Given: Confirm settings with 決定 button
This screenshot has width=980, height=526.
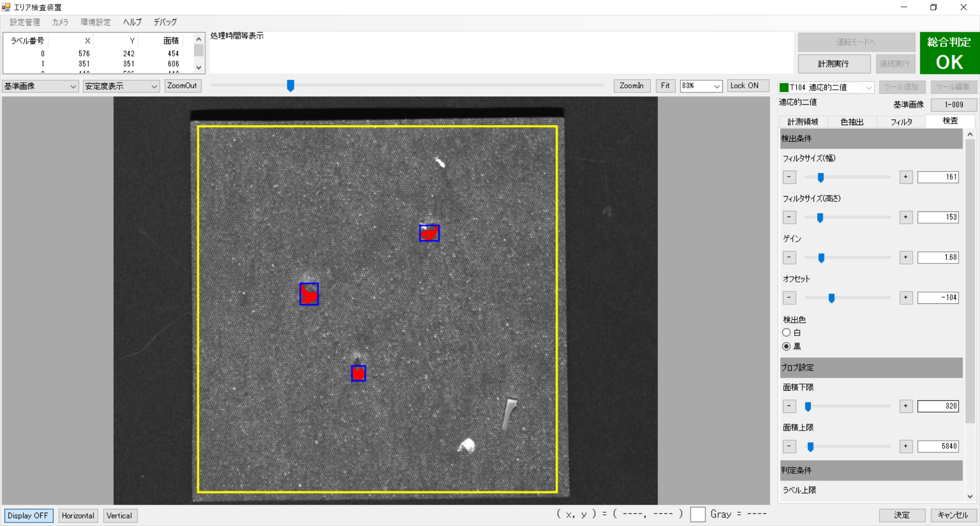Looking at the screenshot, I should 902,515.
